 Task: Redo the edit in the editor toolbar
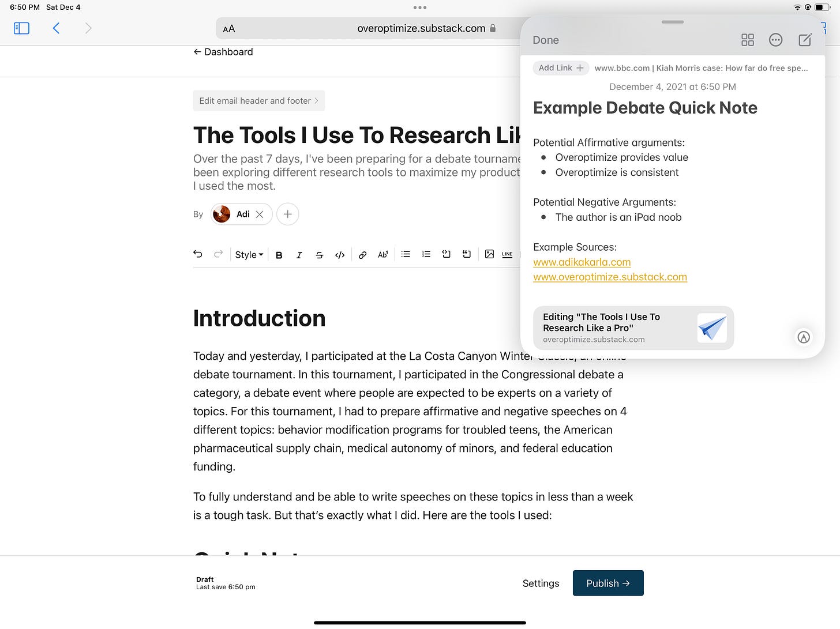218,254
